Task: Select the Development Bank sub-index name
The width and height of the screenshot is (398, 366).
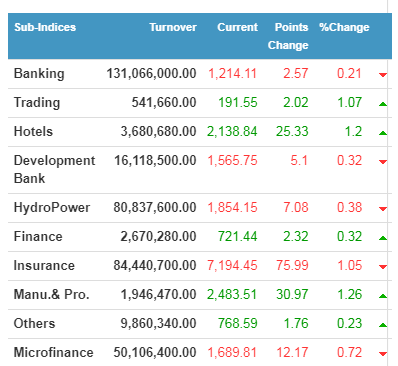Action: point(54,169)
